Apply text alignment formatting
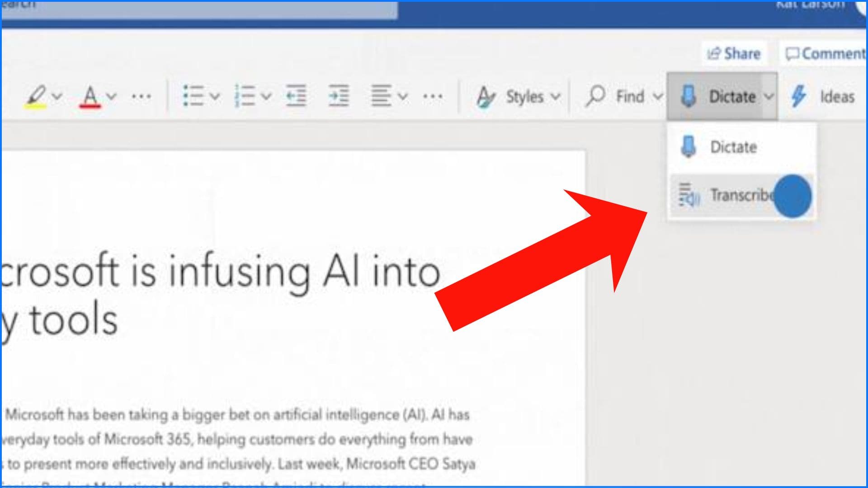The height and width of the screenshot is (488, 868). click(382, 95)
